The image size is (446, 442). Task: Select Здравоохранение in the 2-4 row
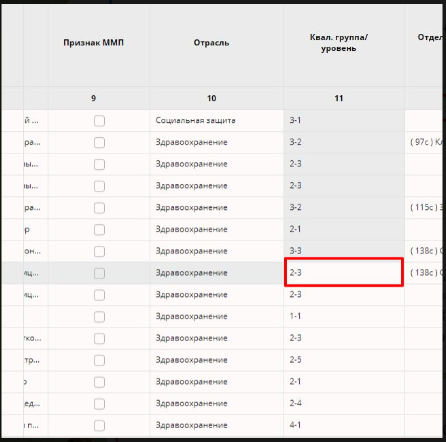[x=216, y=404]
